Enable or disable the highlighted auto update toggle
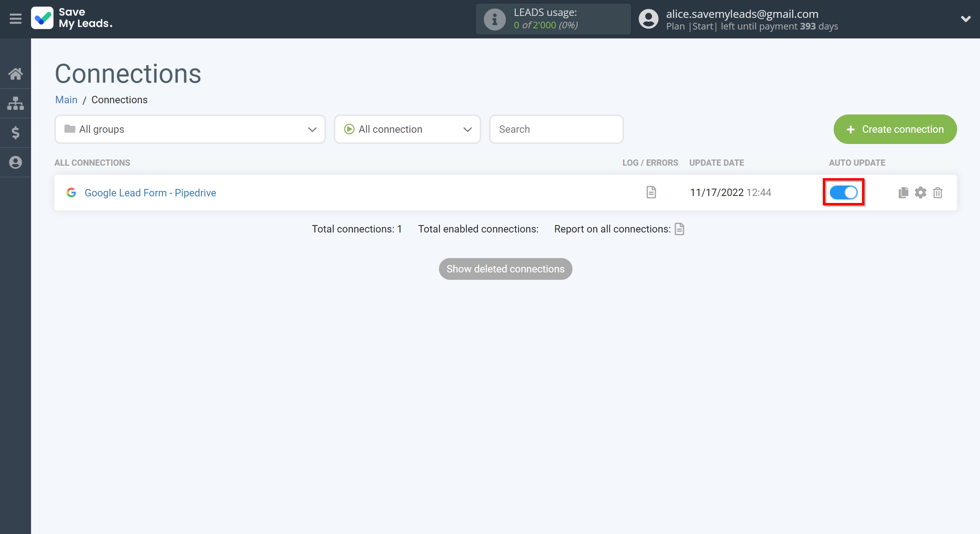980x534 pixels. 844,192
